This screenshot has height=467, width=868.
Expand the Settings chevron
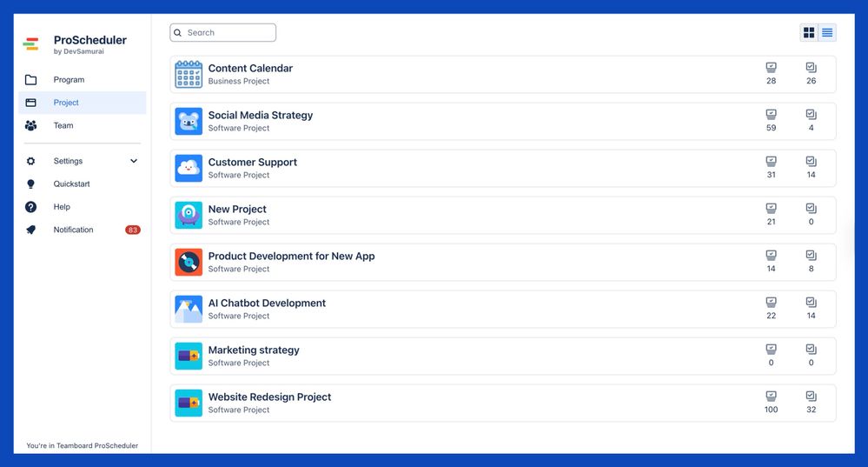pyautogui.click(x=134, y=161)
